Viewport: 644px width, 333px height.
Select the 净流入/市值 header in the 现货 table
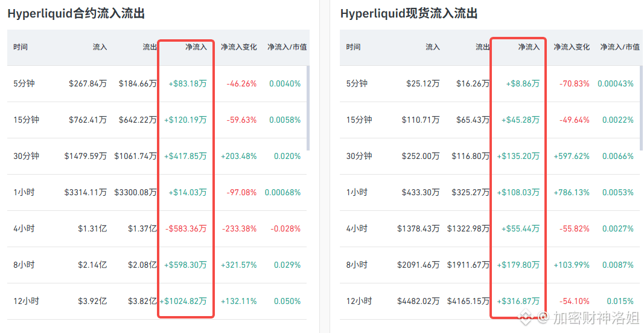click(620, 47)
